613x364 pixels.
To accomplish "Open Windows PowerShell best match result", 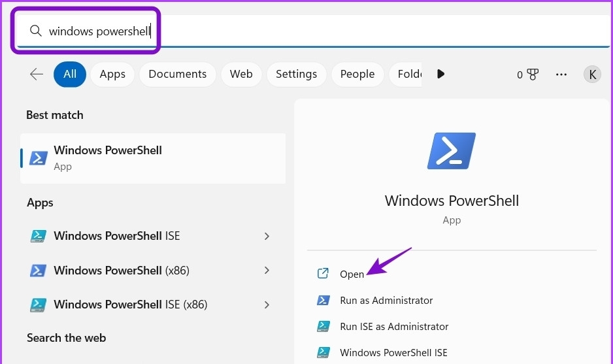I will [153, 158].
